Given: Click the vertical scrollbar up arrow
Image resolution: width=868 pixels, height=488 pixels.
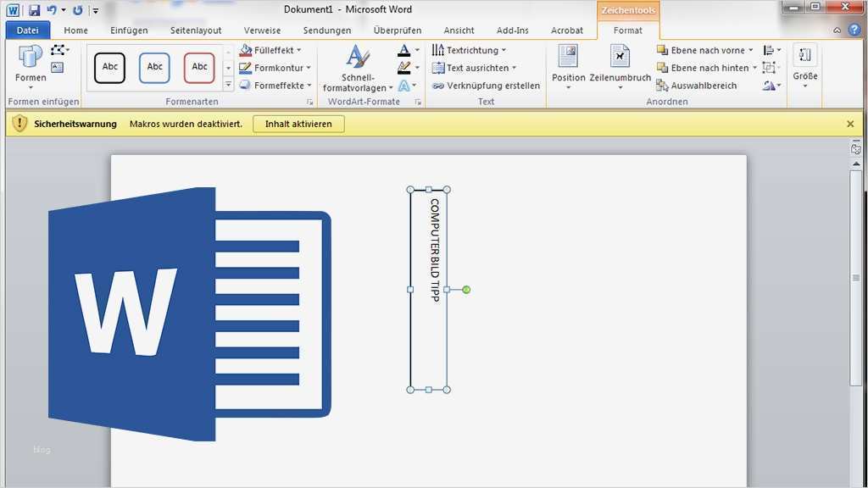Looking at the screenshot, I should 856,164.
